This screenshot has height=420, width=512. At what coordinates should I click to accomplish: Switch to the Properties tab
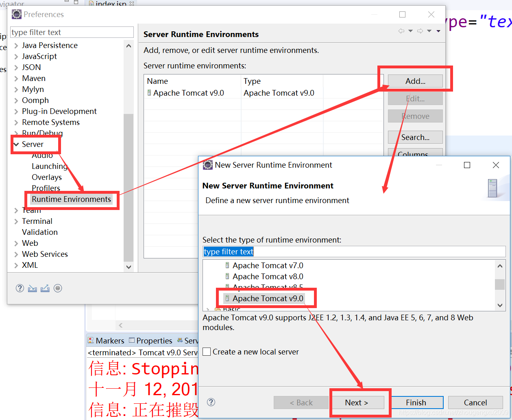point(150,341)
